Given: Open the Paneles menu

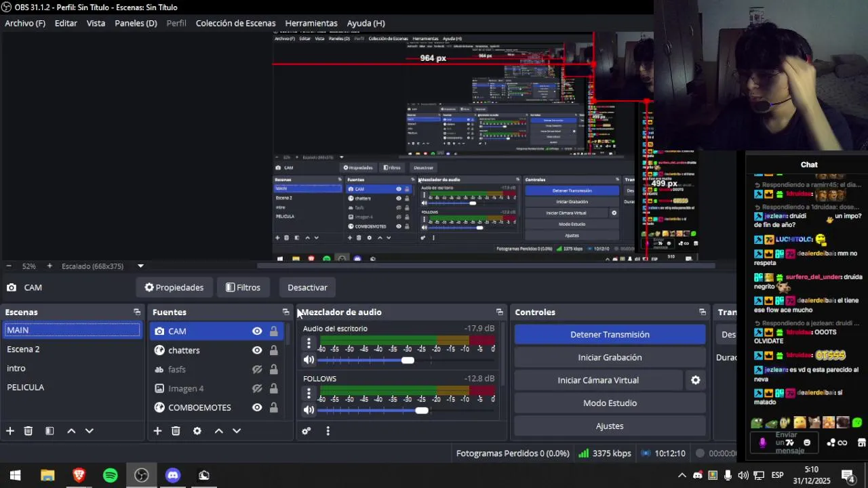Looking at the screenshot, I should (x=136, y=23).
